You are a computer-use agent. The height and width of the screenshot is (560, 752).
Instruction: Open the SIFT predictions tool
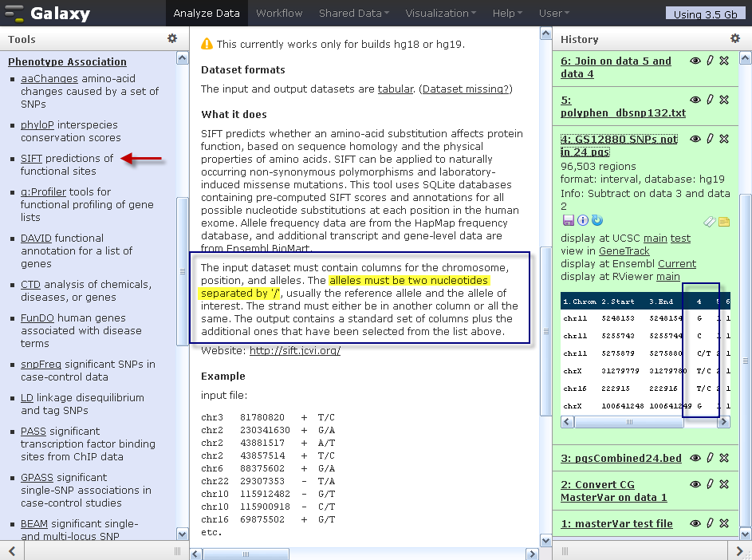pyautogui.click(x=31, y=159)
